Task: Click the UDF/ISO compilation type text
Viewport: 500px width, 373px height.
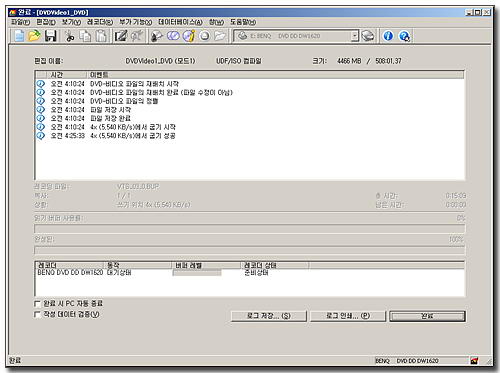Action: tap(239, 61)
